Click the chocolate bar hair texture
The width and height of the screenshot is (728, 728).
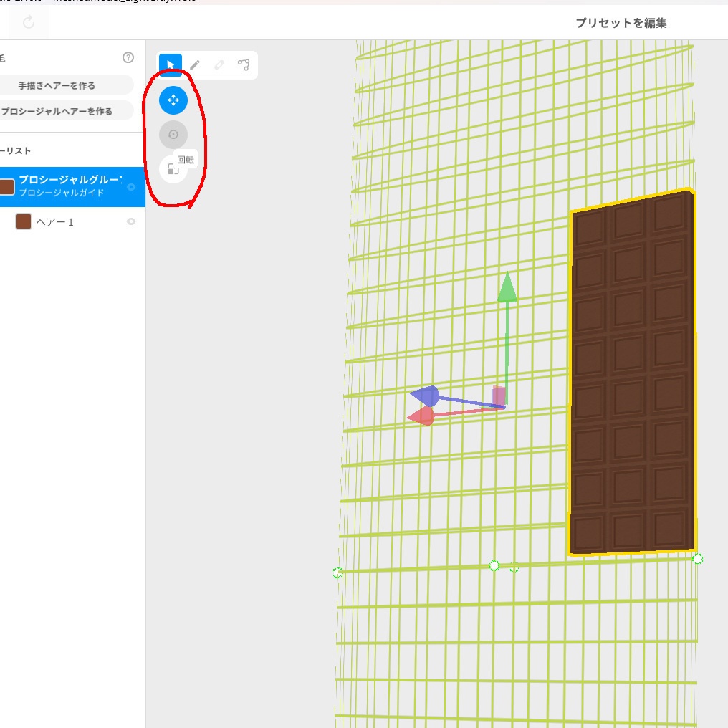(633, 371)
